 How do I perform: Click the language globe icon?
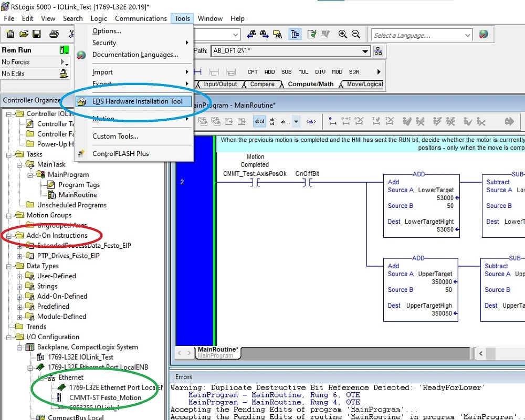point(484,34)
